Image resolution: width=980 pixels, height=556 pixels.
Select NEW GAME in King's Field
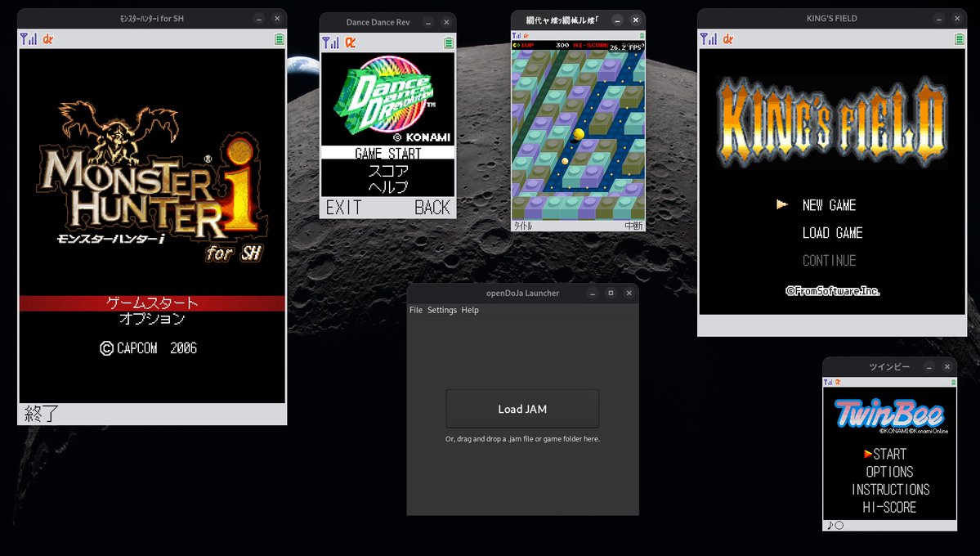click(829, 205)
